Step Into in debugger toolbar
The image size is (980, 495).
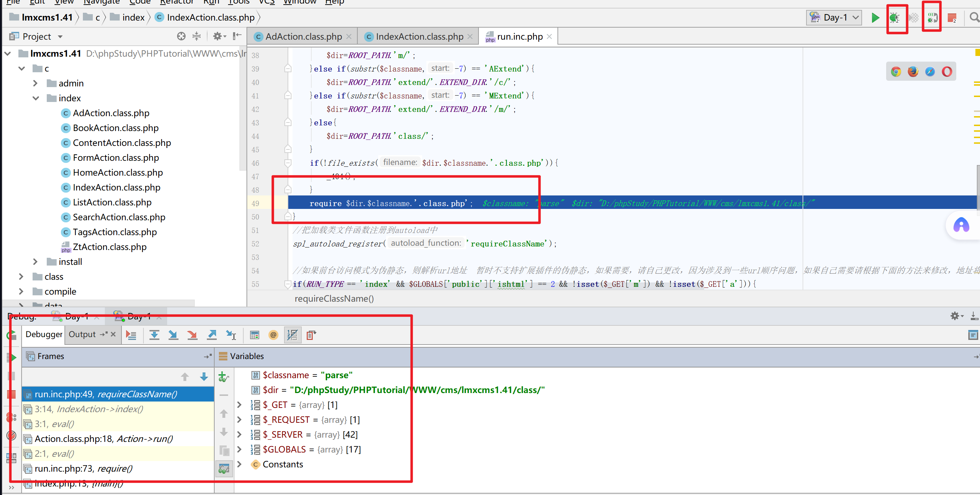[x=173, y=335]
